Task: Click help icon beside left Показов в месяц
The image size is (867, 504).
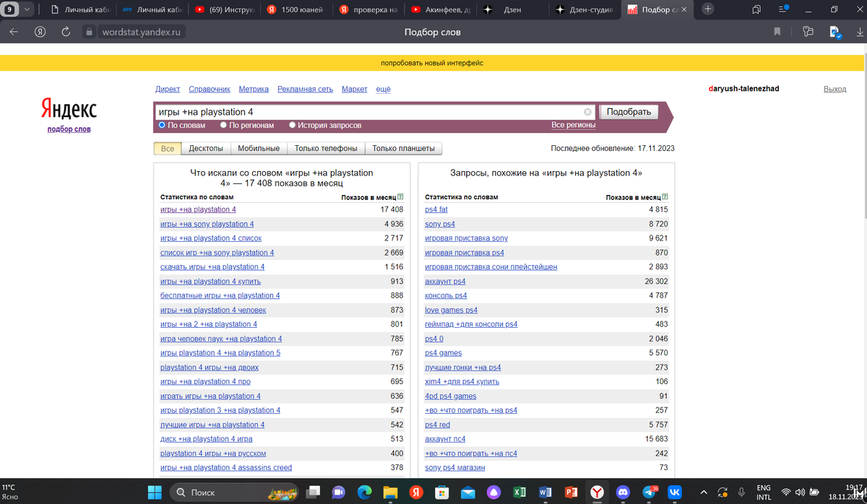Action: tap(400, 197)
